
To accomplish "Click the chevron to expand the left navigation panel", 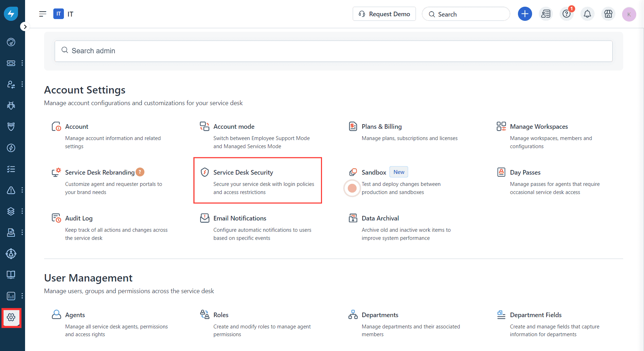I will pos(25,26).
